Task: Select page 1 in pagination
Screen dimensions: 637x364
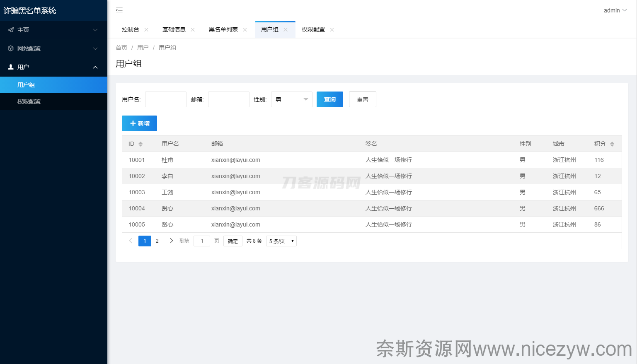Action: 145,241
